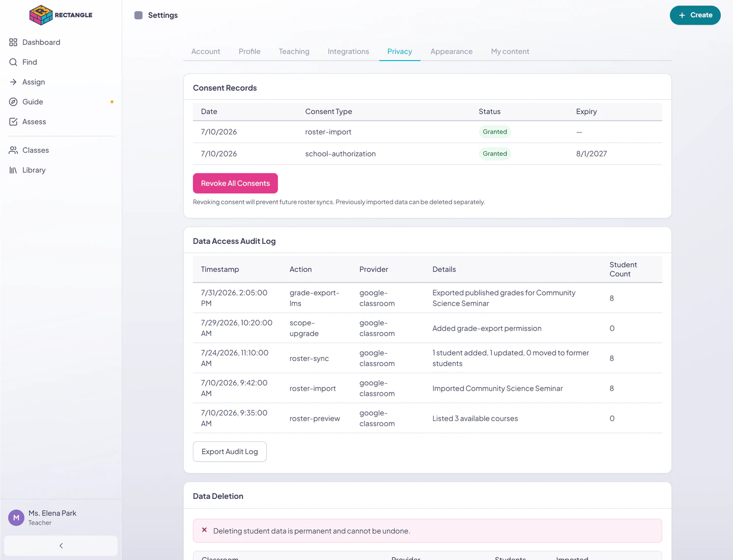This screenshot has width=733, height=560.
Task: Click Export Audit Log
Action: [230, 452]
